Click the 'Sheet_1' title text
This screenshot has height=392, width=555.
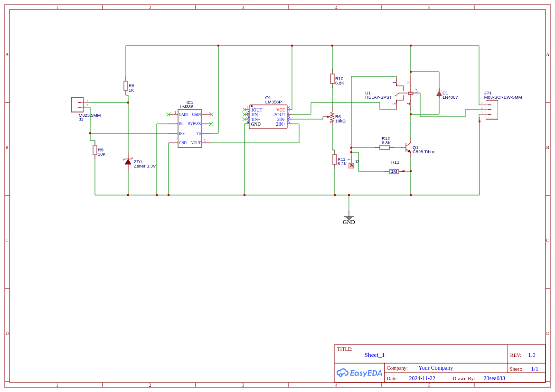[x=375, y=355]
